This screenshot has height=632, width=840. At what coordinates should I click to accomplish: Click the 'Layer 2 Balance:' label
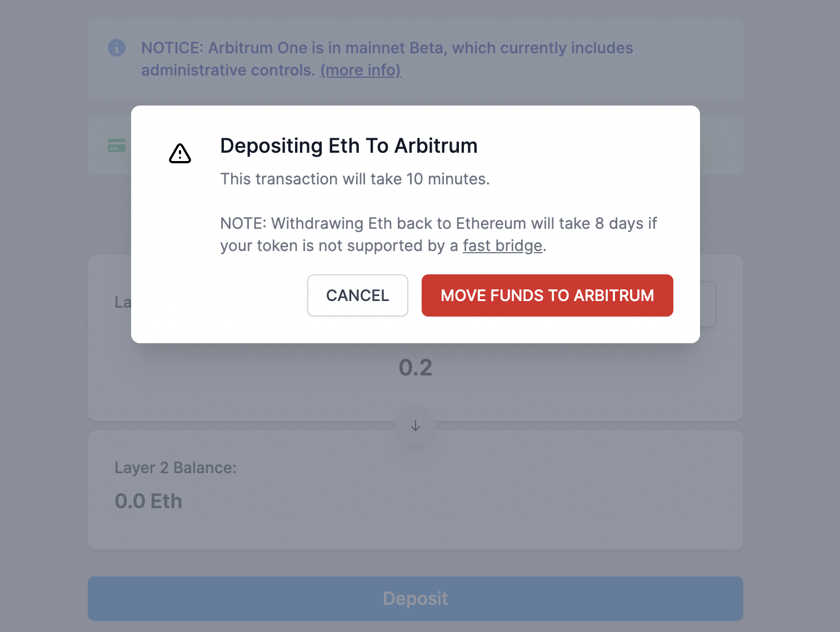coord(176,468)
